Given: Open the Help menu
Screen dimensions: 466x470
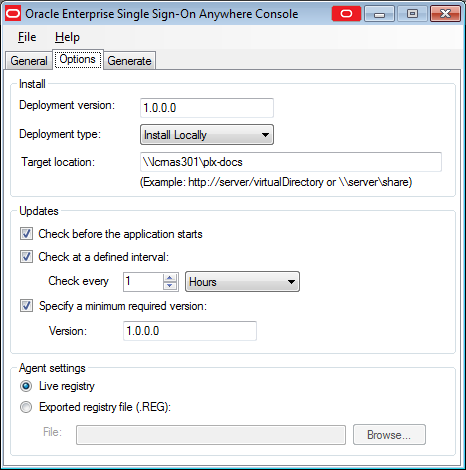Looking at the screenshot, I should tap(67, 37).
